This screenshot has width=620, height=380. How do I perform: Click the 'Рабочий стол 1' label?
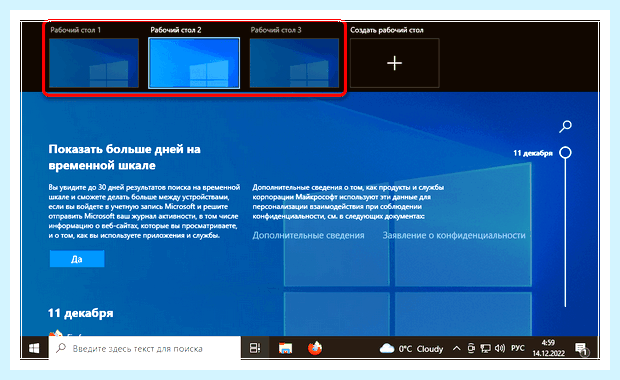coord(76,30)
